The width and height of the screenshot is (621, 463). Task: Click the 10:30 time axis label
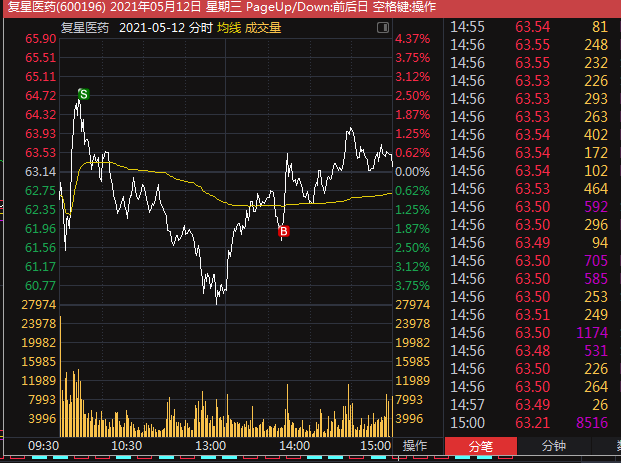(126, 446)
